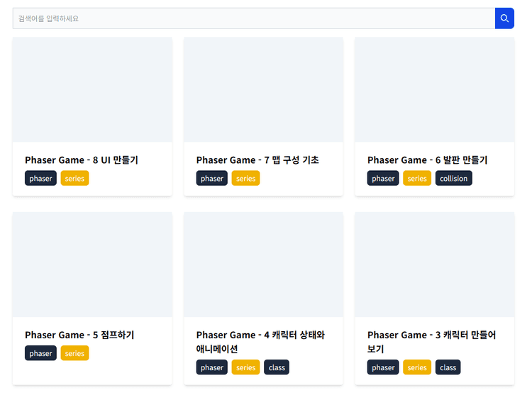Select series tag on Game 5 card

(74, 353)
